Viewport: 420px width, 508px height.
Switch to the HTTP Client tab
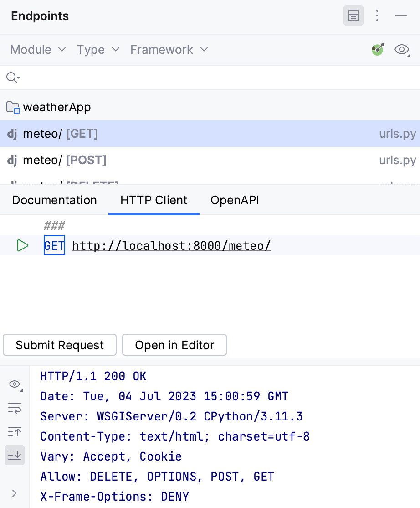154,200
